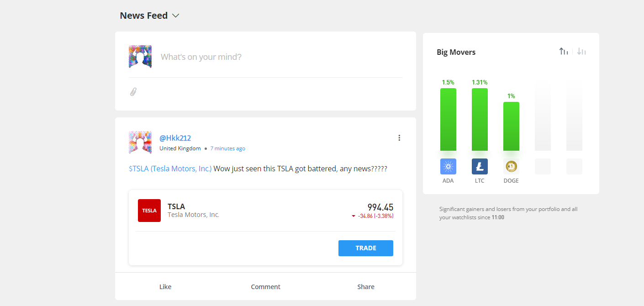Share the TSLA post
644x306 pixels.
[366, 287]
